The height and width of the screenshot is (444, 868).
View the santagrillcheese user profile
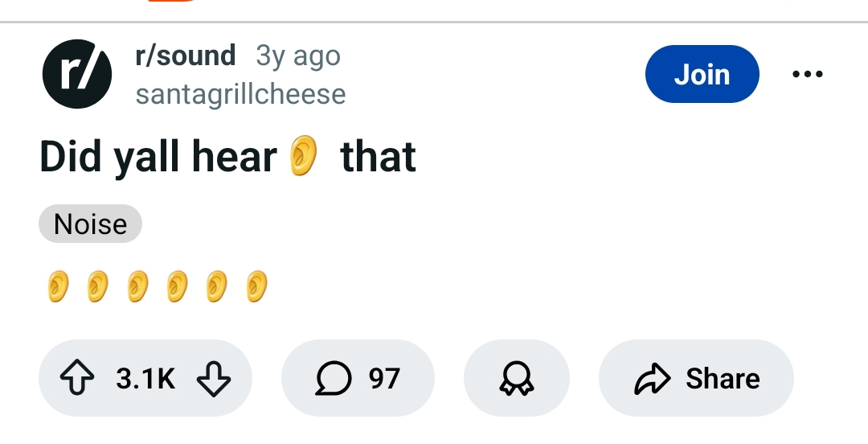pos(240,94)
